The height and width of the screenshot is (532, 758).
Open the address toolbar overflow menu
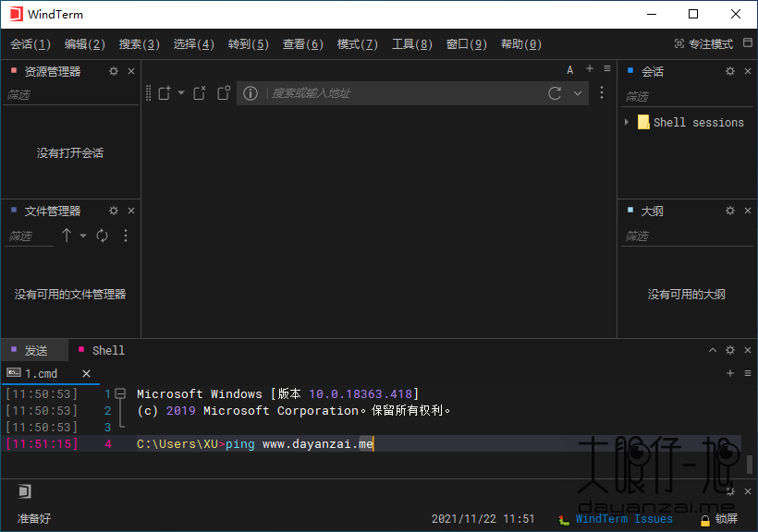[x=602, y=92]
